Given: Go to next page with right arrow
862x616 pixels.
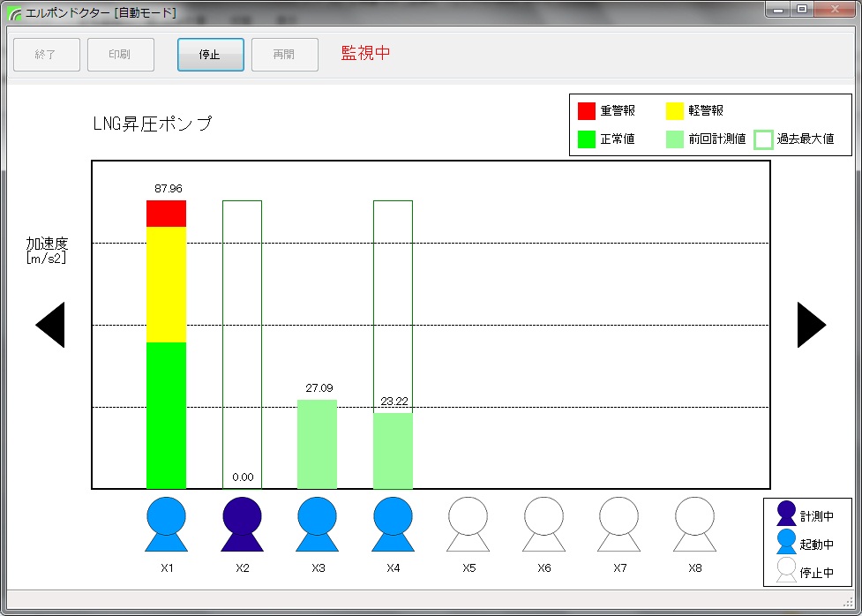Looking at the screenshot, I should (x=811, y=325).
